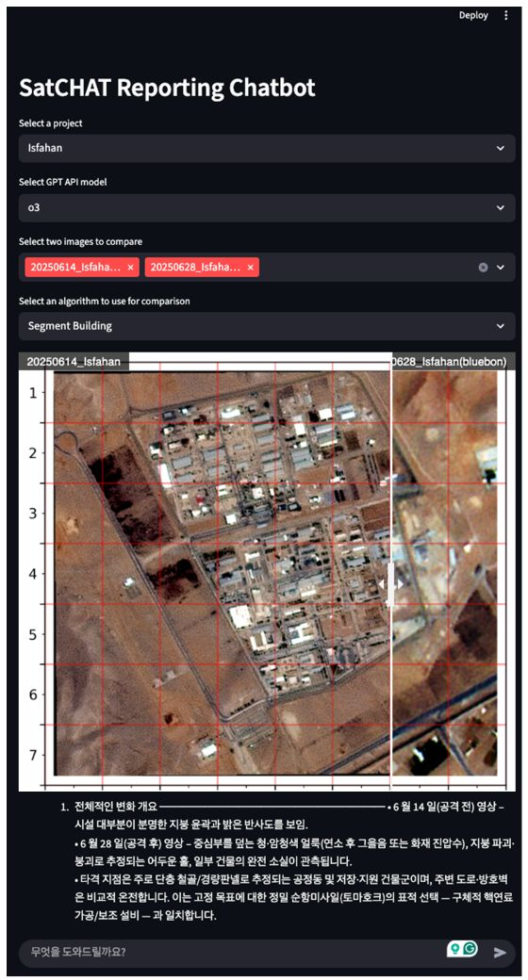Viewport: 528px width, 980px height.
Task: Open the Select a project dropdown
Action: click(267, 149)
